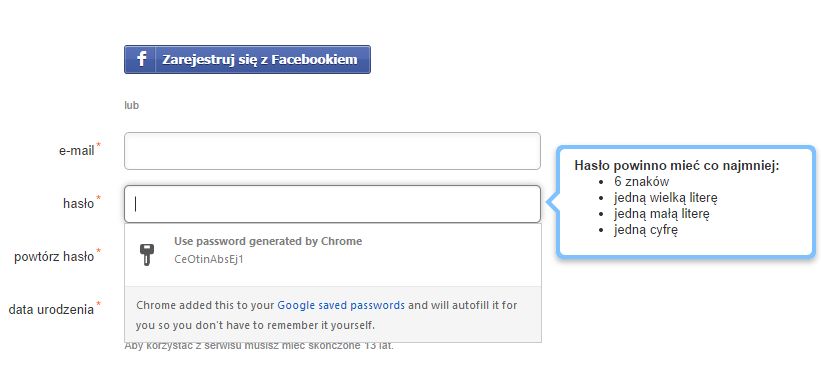This screenshot has height=380, width=821.
Task: Click the "jedną małą literę" requirement
Action: pos(662,214)
